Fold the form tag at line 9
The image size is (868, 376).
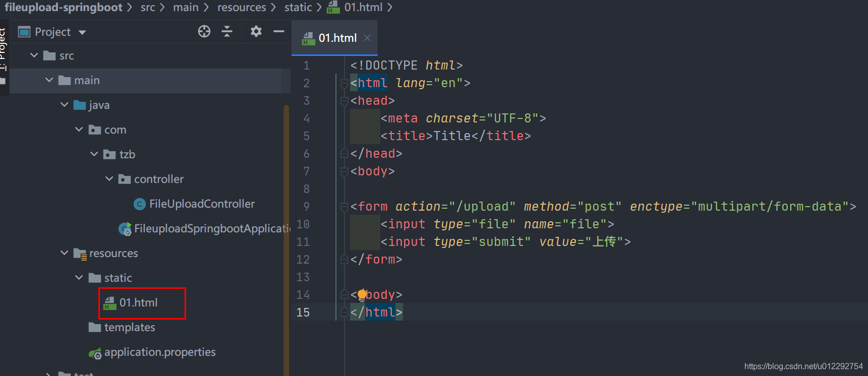(344, 207)
